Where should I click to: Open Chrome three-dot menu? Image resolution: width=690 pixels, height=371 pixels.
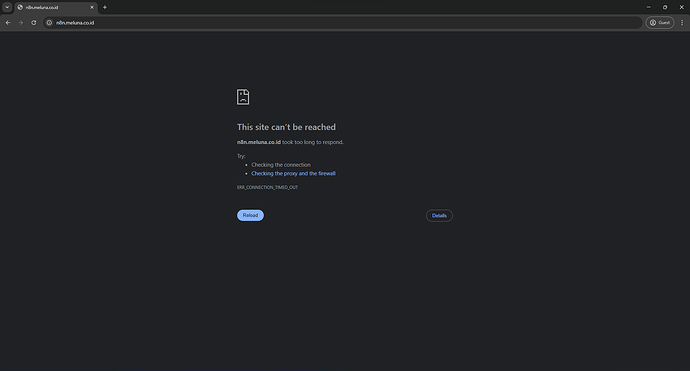pyautogui.click(x=682, y=22)
